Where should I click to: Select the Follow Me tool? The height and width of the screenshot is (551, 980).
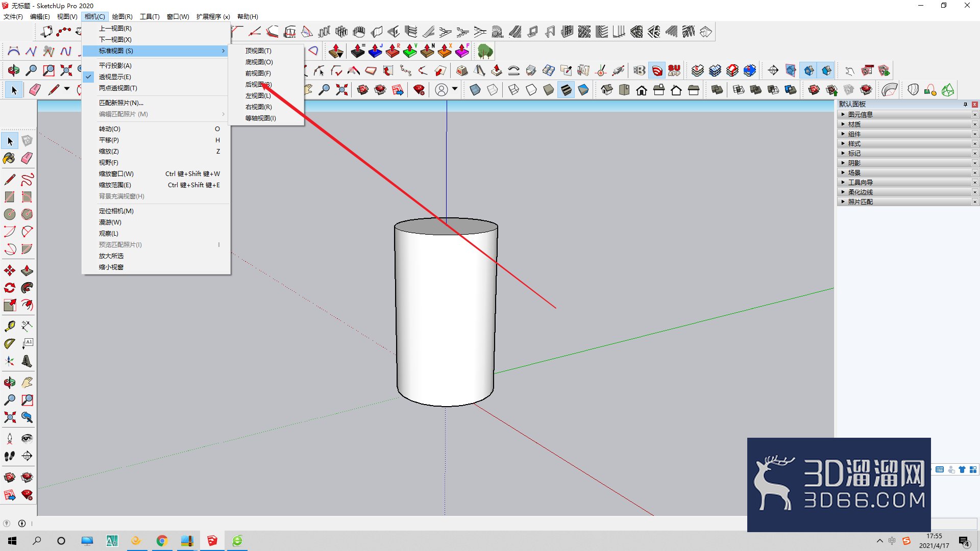[27, 288]
